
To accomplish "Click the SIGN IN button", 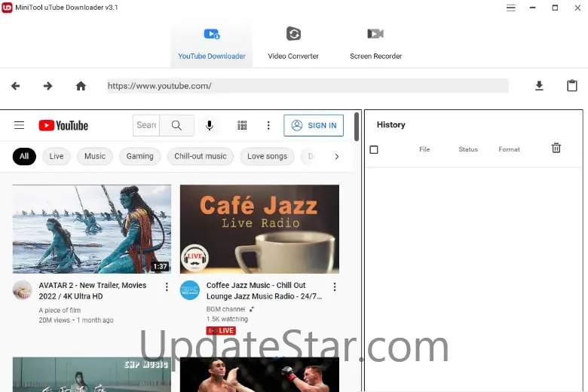I will tap(314, 125).
